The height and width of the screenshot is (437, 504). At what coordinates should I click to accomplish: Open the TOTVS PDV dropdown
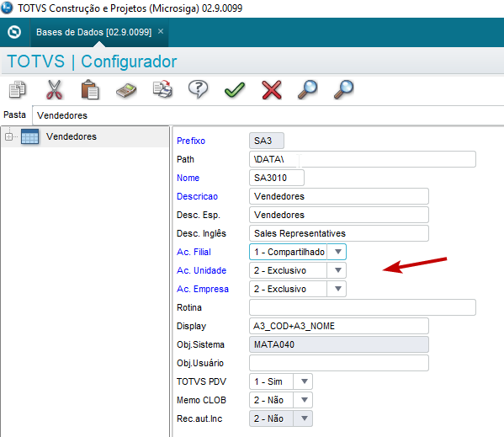coord(305,381)
